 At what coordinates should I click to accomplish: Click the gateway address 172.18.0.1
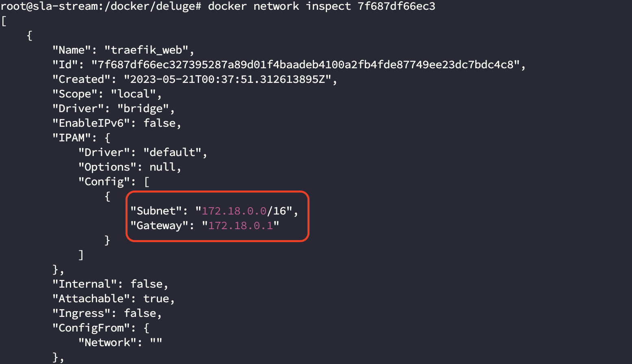click(240, 225)
